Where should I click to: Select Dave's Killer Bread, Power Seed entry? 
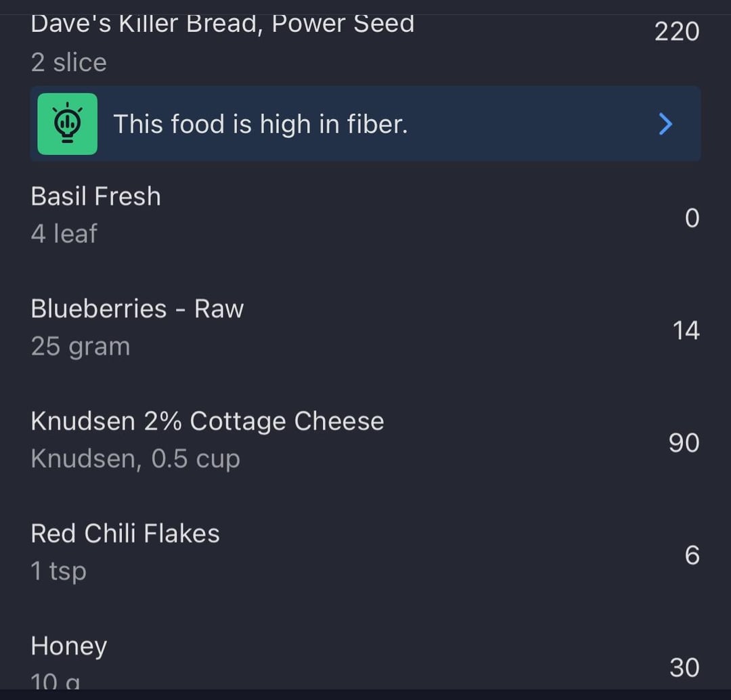(365, 44)
